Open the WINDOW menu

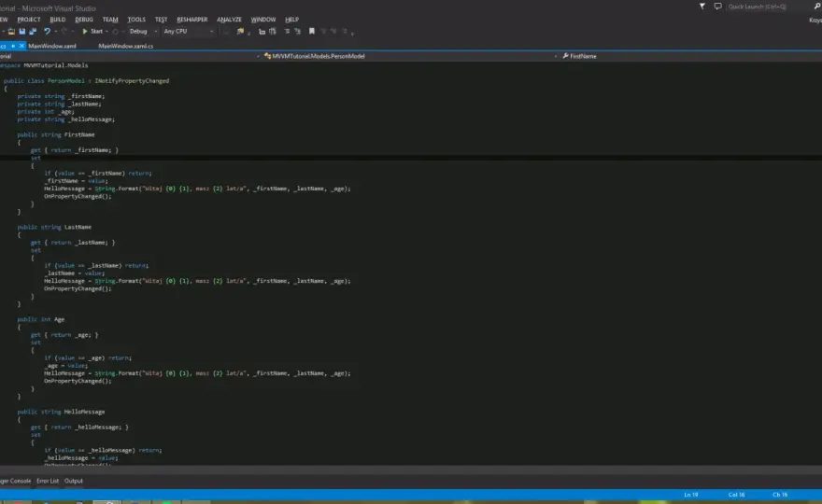263,20
